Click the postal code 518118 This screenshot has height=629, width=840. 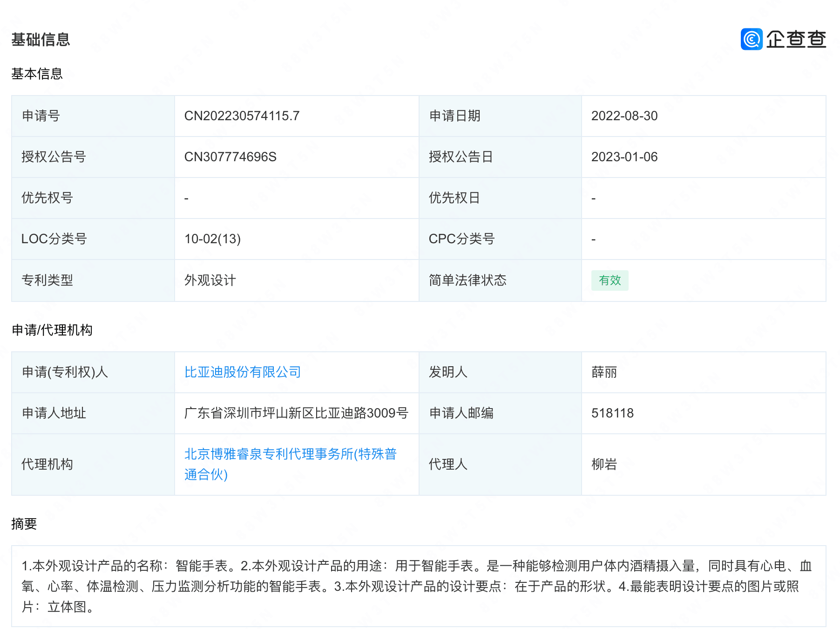pos(611,412)
